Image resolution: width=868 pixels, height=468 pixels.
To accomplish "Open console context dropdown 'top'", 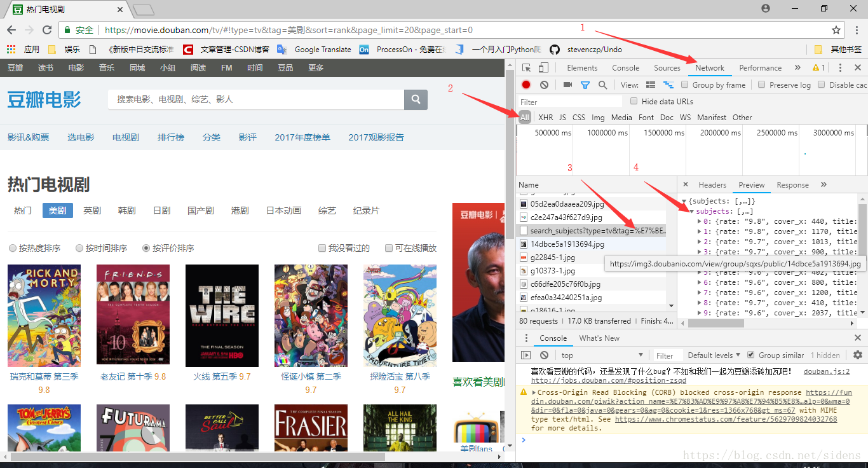I will point(602,355).
